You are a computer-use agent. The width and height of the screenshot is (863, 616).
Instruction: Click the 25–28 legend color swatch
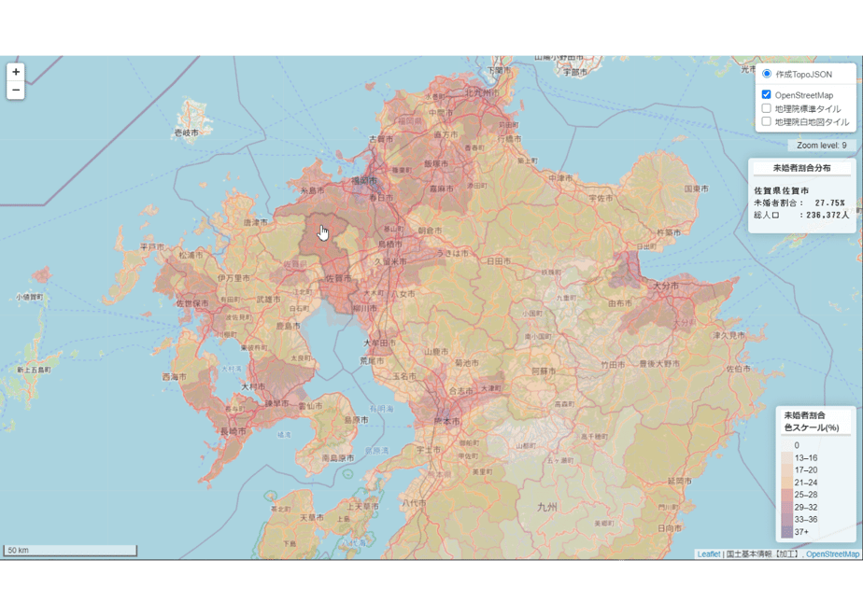pos(787,495)
